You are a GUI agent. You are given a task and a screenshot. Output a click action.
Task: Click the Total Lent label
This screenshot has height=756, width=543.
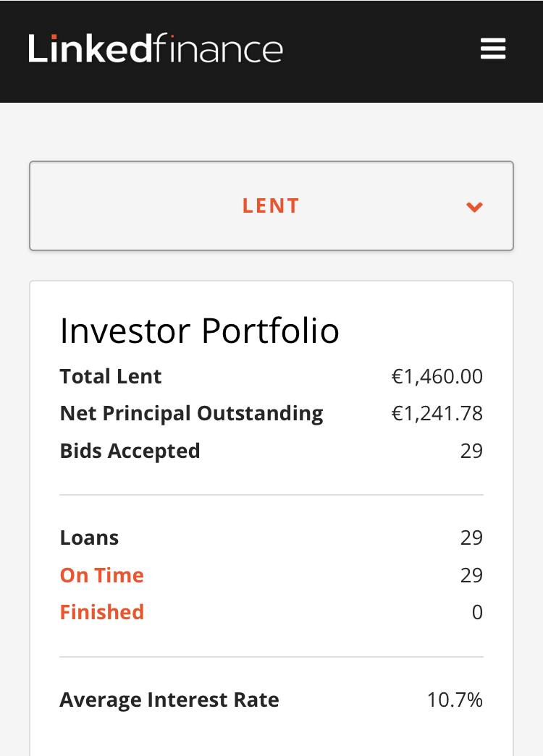[111, 376]
